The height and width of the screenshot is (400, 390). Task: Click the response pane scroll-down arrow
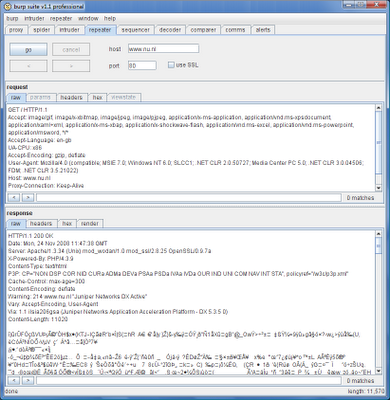(x=378, y=371)
